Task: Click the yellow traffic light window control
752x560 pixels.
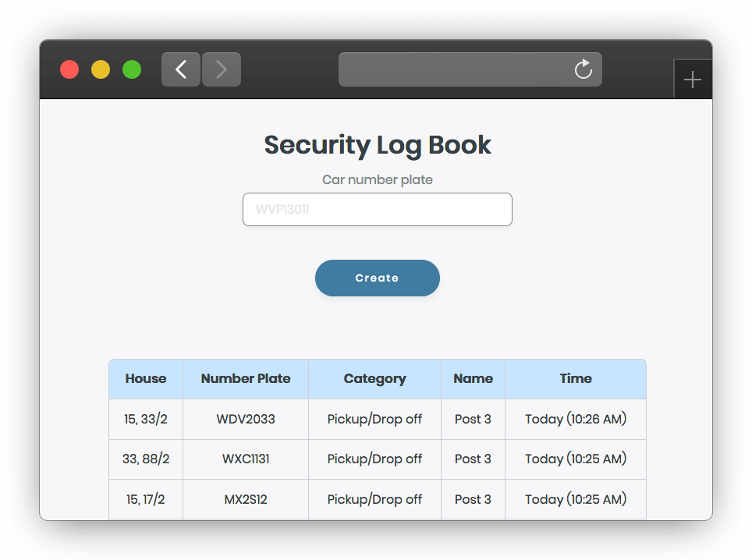Action: point(100,69)
